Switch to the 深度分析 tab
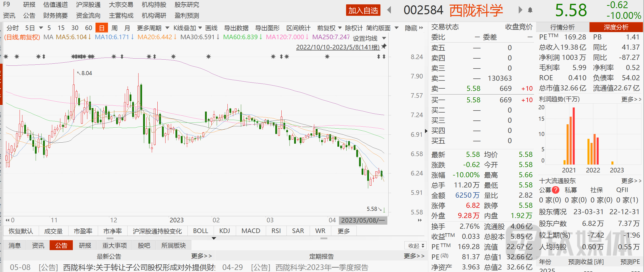The width and height of the screenshot is (644, 272). tap(616, 27)
